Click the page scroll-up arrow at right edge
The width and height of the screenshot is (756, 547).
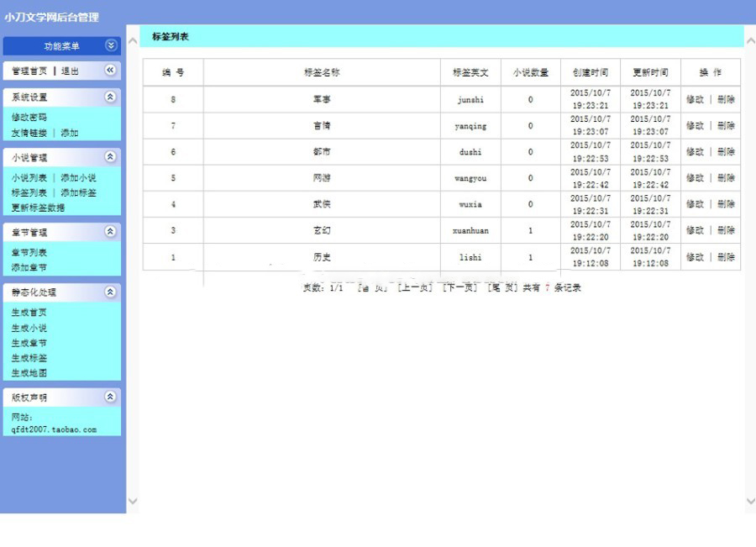[750, 40]
